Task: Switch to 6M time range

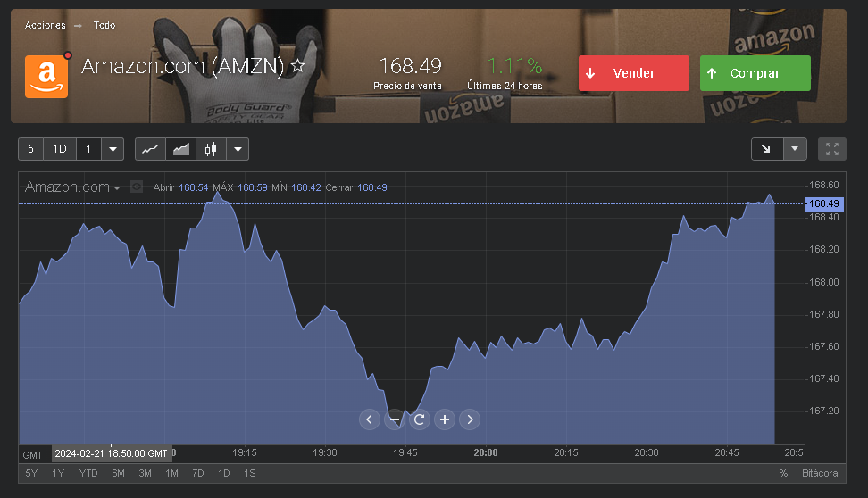Action: [x=118, y=473]
